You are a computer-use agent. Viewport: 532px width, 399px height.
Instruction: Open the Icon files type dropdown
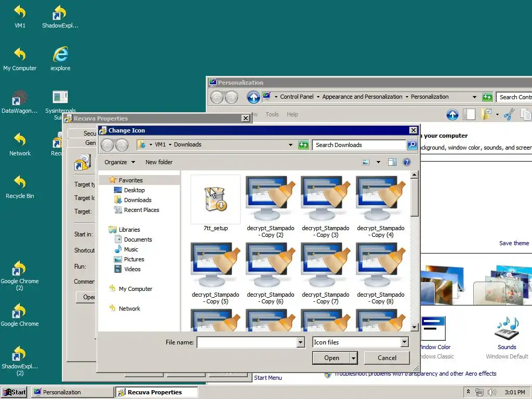(404, 342)
